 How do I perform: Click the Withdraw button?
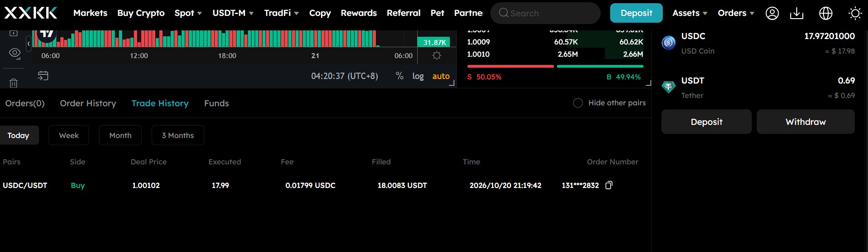pyautogui.click(x=805, y=122)
